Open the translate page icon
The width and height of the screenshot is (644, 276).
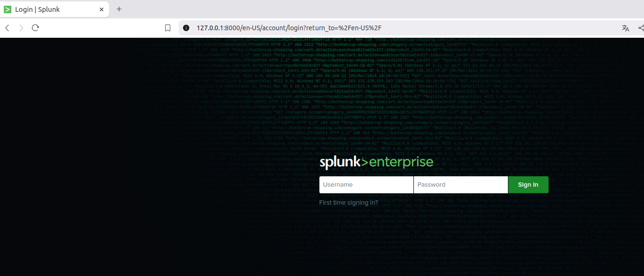[626, 28]
